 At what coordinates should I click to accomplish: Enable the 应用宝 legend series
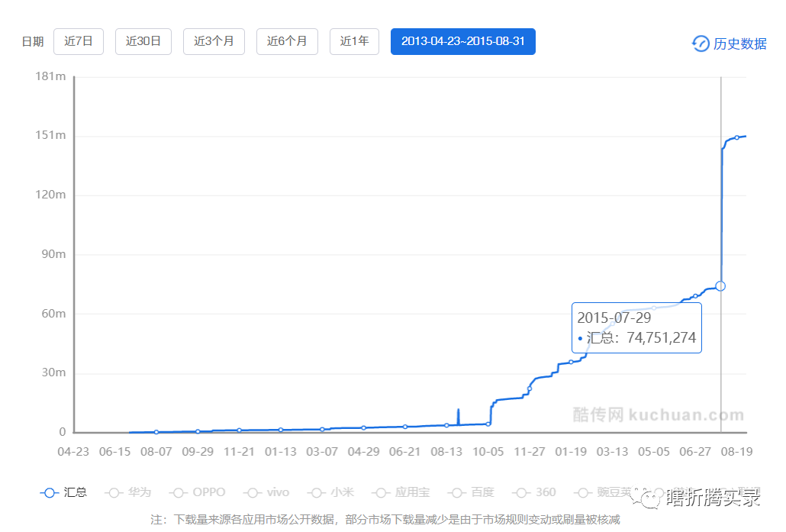point(399,492)
